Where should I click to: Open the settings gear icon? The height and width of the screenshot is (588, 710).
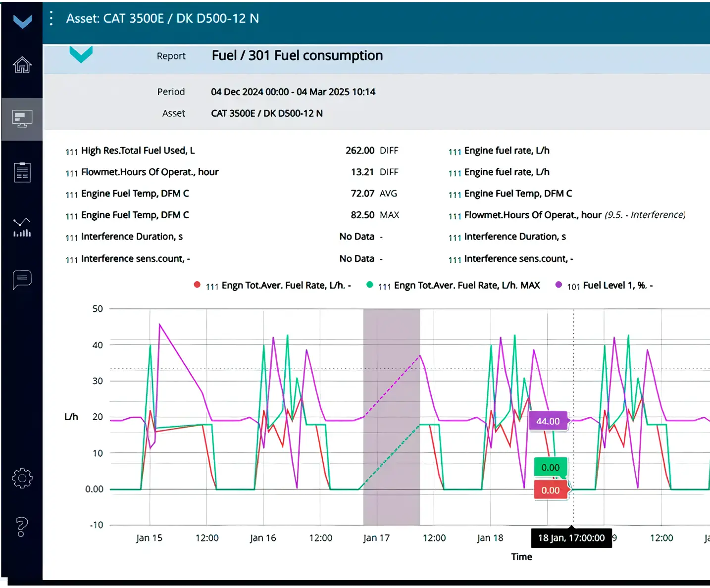click(x=22, y=478)
